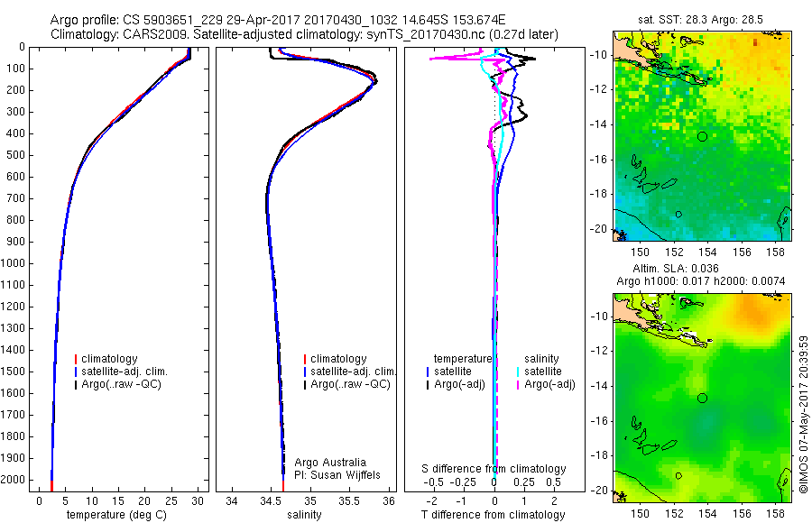
Task: Click 'satellite-adj. clim.' legend entry in temperature plot
Action: [x=125, y=372]
